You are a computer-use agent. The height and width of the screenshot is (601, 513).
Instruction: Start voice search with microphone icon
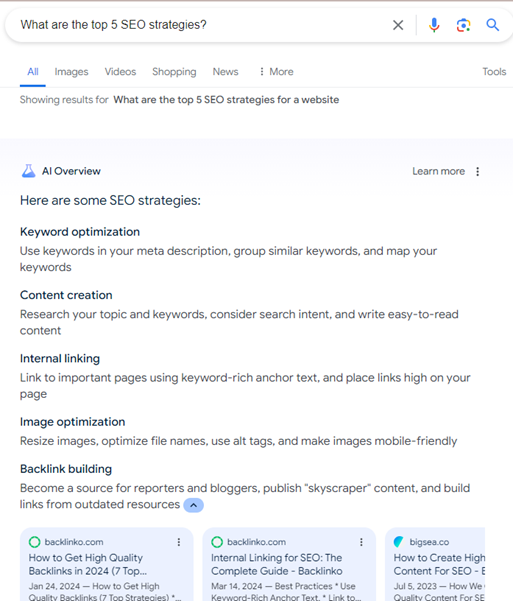tap(434, 25)
